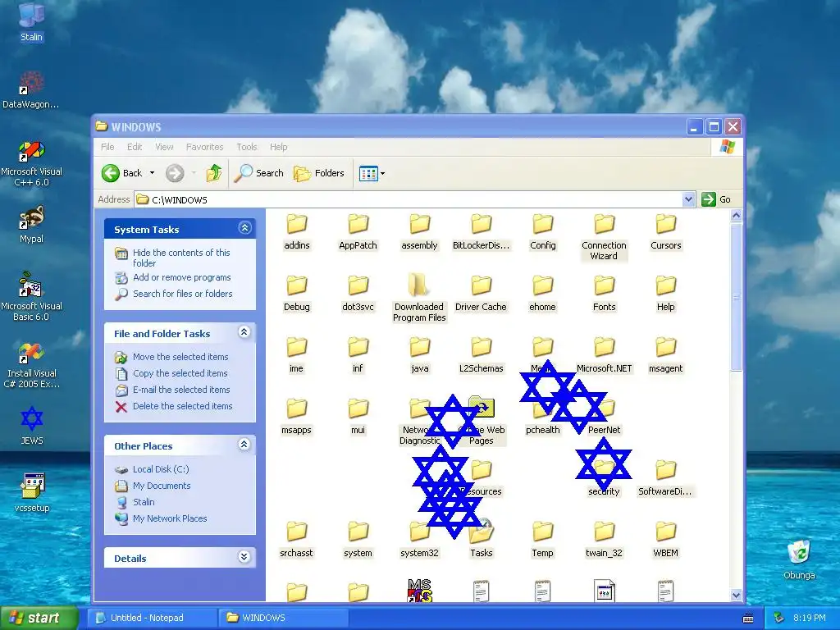
Task: Select the Connection Wizard folder
Action: point(604,237)
